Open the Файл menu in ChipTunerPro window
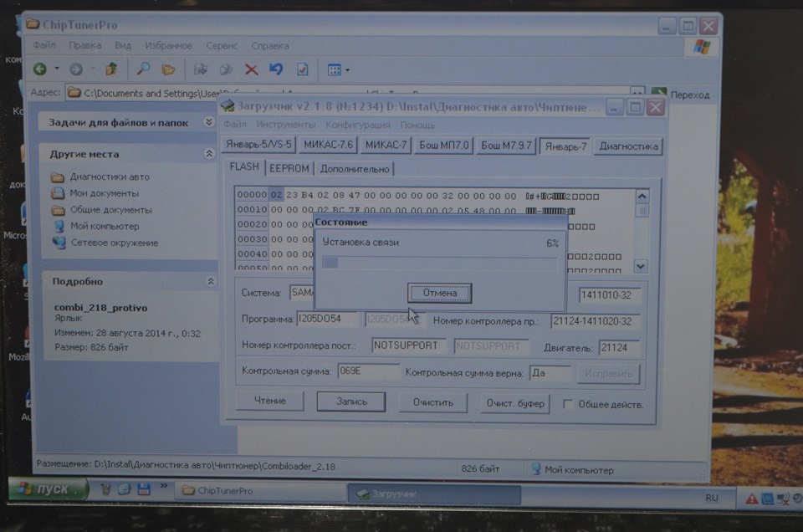This screenshot has width=803, height=532. (x=44, y=45)
